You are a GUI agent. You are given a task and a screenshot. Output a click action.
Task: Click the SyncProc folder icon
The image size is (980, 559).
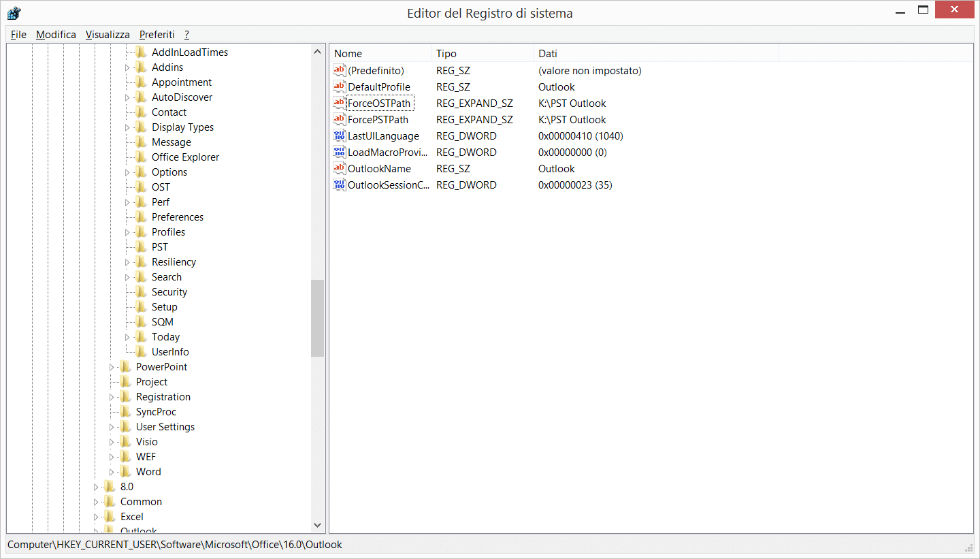125,412
